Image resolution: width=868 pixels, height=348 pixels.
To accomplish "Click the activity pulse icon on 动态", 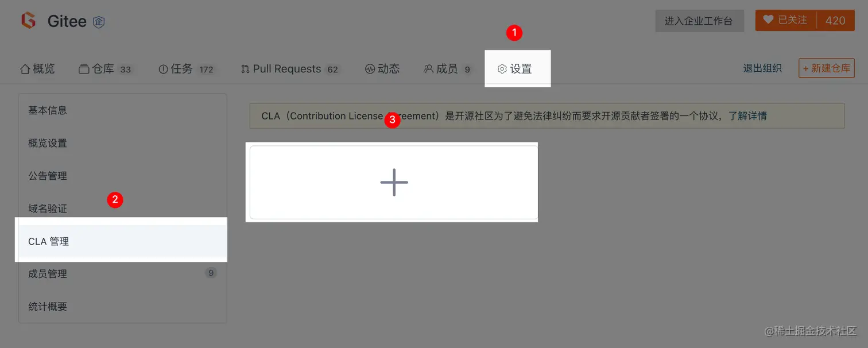I will [370, 69].
